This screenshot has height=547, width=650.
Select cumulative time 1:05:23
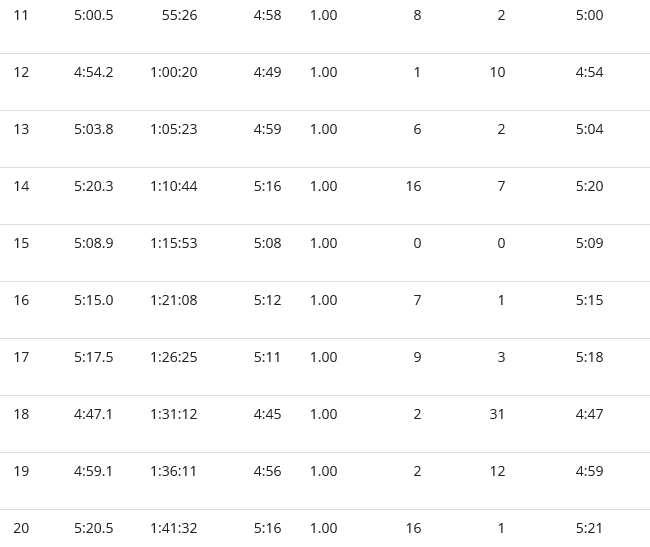pyautogui.click(x=174, y=129)
